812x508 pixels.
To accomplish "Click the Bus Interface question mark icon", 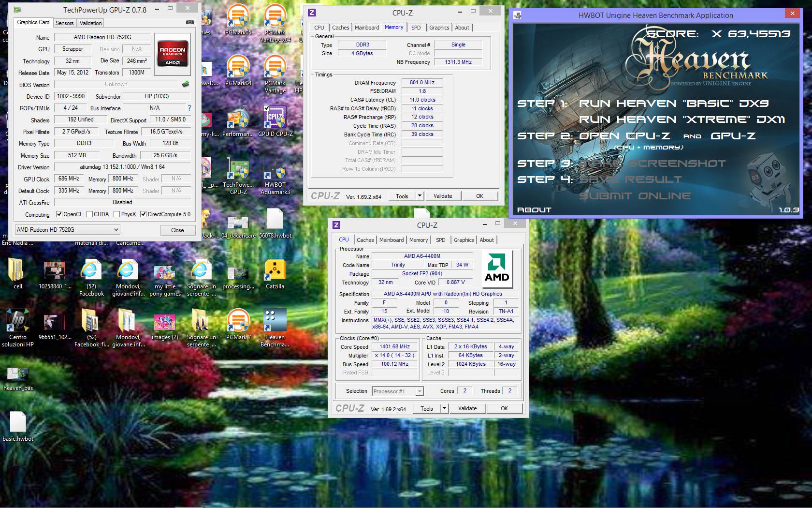I will click(x=189, y=108).
